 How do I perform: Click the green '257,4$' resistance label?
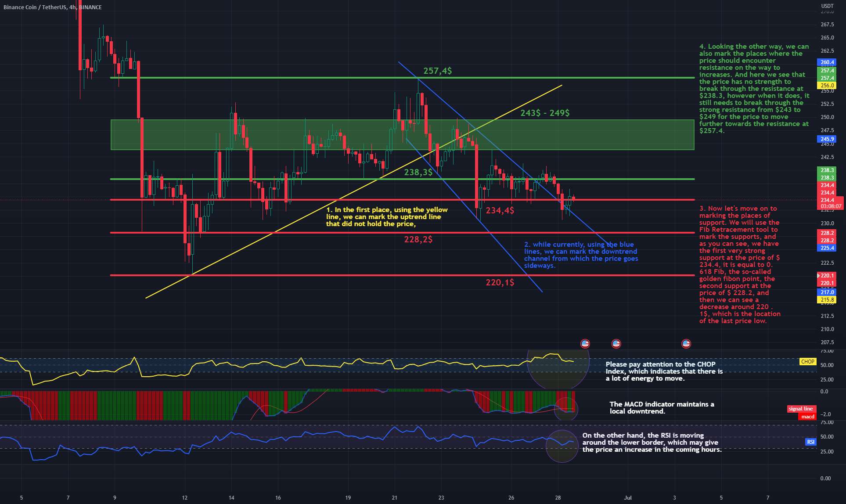[437, 71]
